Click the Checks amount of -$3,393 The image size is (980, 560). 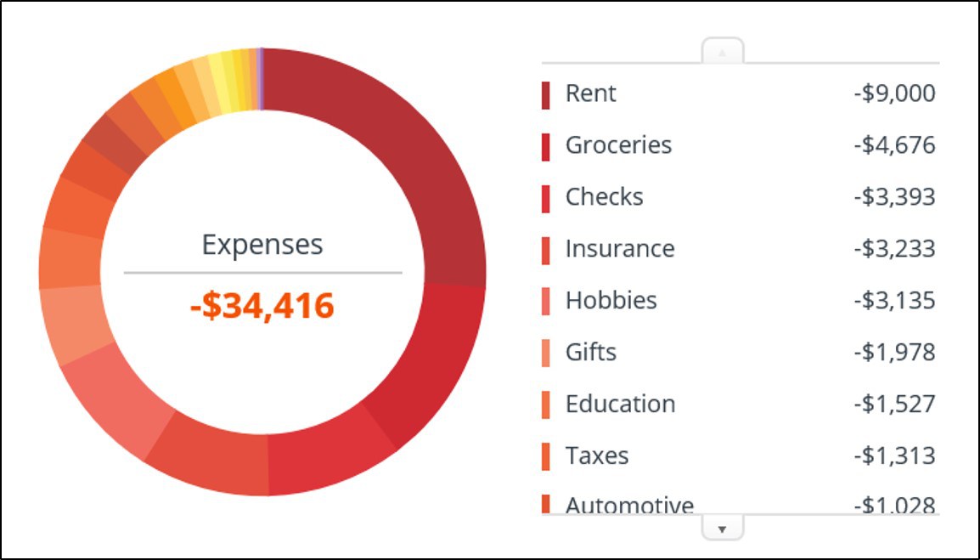point(893,197)
